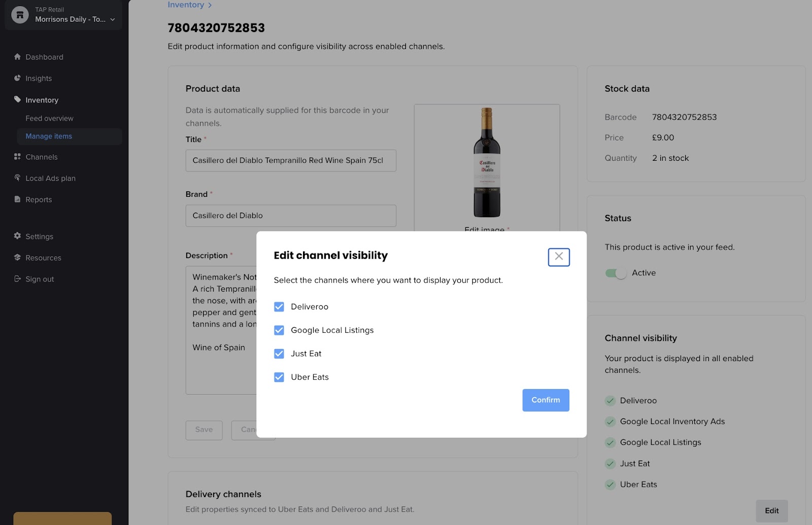Select Manage items in sidebar
Screen dimensions: 812x525
point(49,136)
